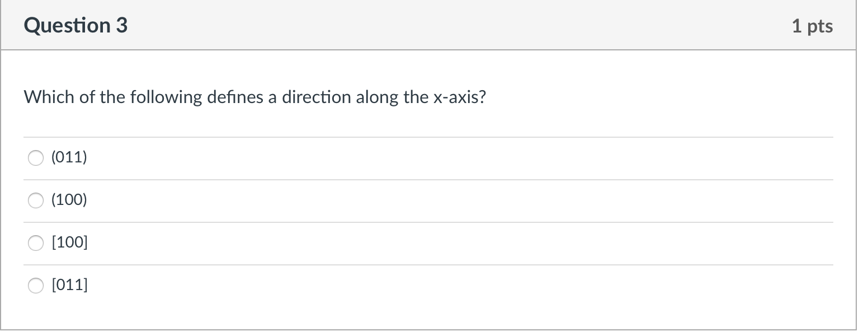Pick the [100] radio button
868x336 pixels.
[36, 244]
